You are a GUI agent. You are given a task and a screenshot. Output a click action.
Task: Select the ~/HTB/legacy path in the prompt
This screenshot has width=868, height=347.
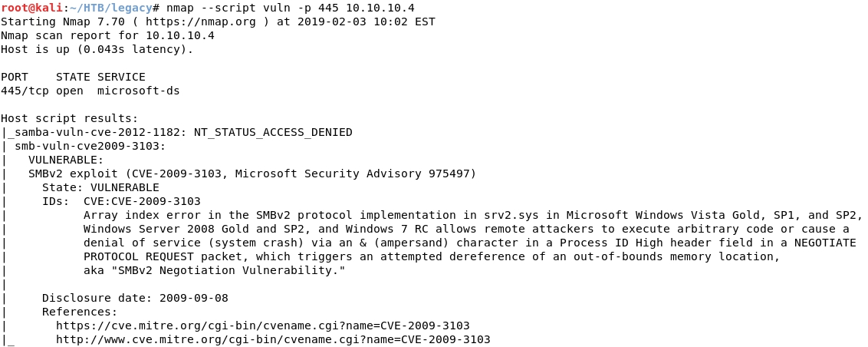[x=110, y=8]
